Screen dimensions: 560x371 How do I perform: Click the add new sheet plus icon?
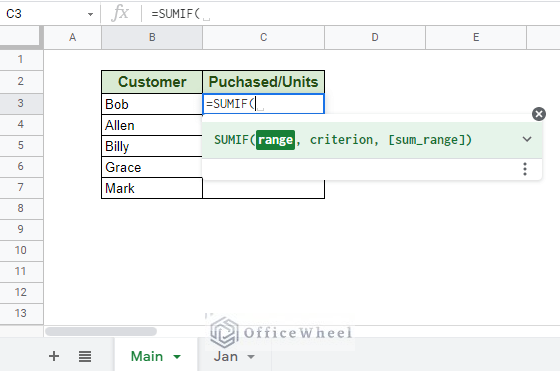54,356
